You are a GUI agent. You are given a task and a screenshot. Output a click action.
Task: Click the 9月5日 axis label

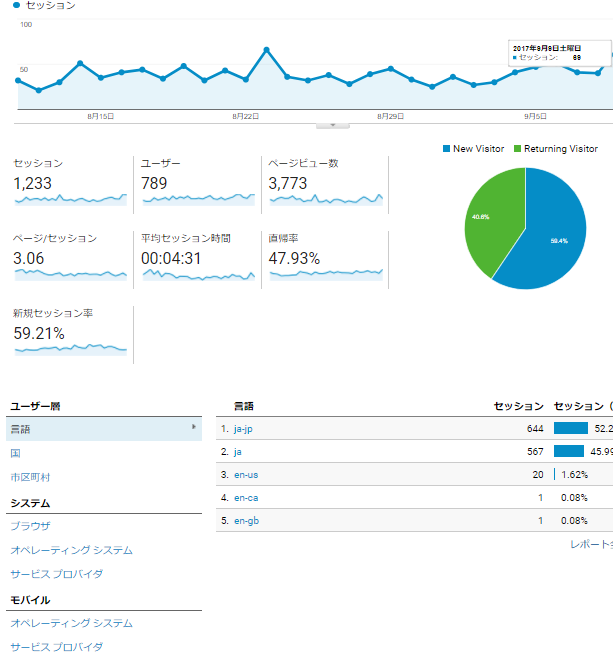[x=536, y=116]
